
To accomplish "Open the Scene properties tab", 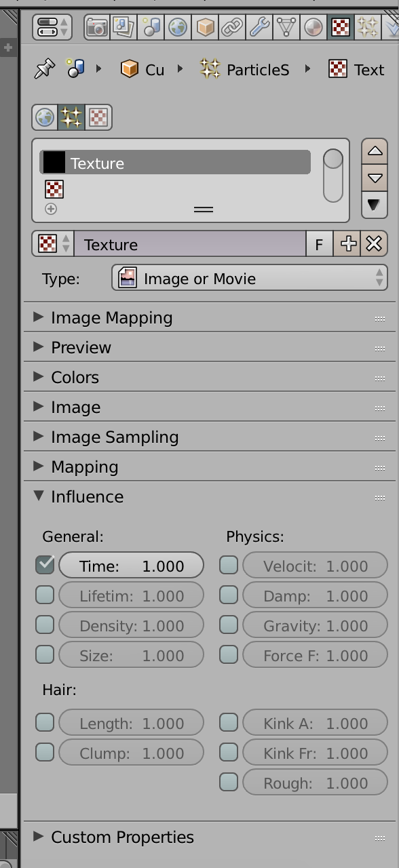I will click(151, 27).
